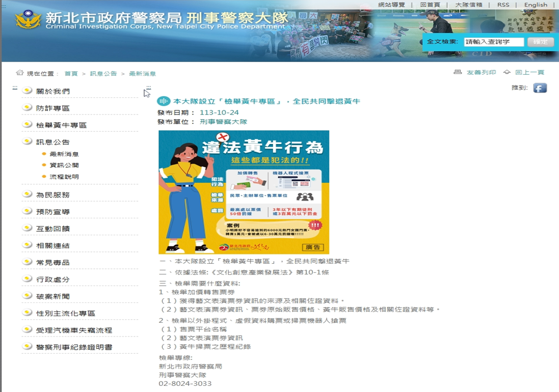Open the RSS link in top bar
The height and width of the screenshot is (392, 559).
tap(503, 5)
